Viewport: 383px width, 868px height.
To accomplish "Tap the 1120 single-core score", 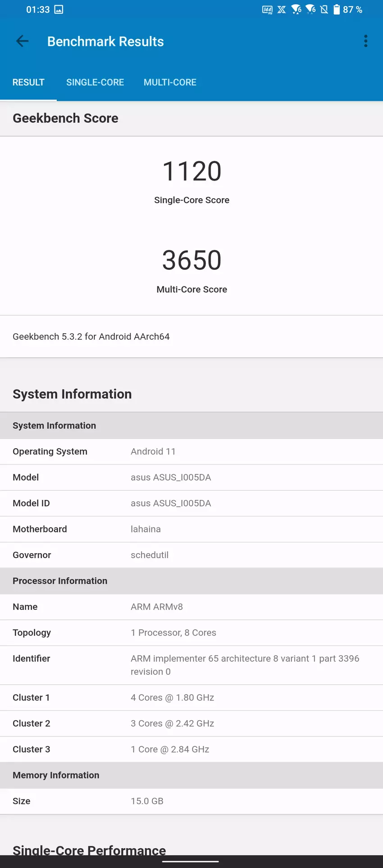I will (191, 172).
